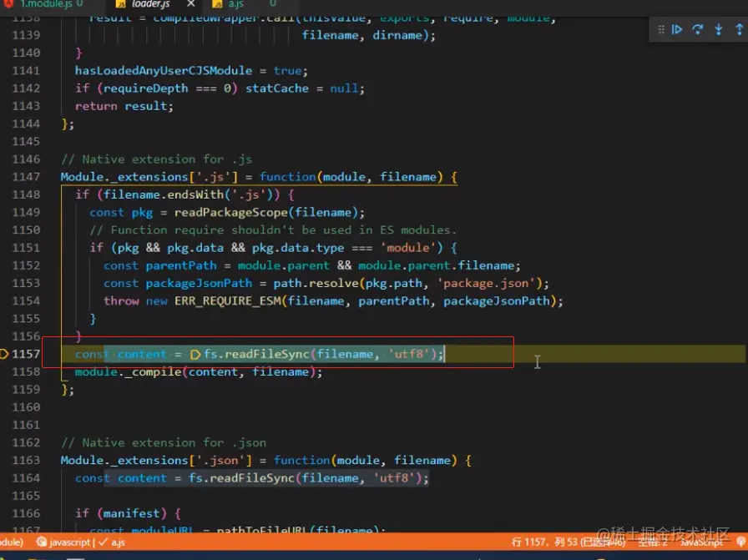Click 'manifest' on line 1166
Image resolution: width=748 pixels, height=560 pixels.
click(x=131, y=513)
